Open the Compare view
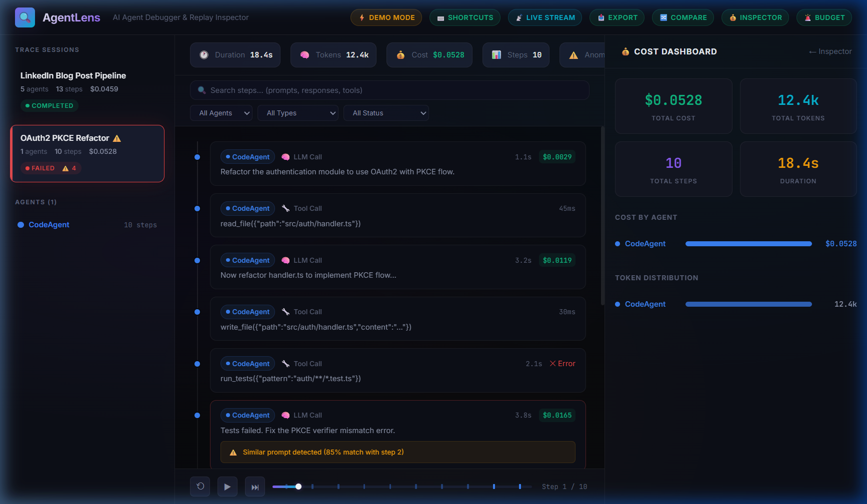This screenshot has height=504, width=867. coord(683,17)
